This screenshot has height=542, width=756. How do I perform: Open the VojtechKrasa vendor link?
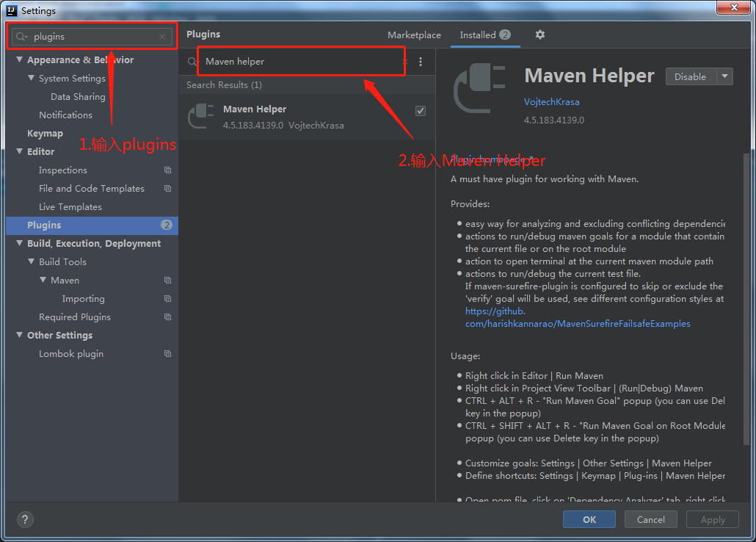551,102
